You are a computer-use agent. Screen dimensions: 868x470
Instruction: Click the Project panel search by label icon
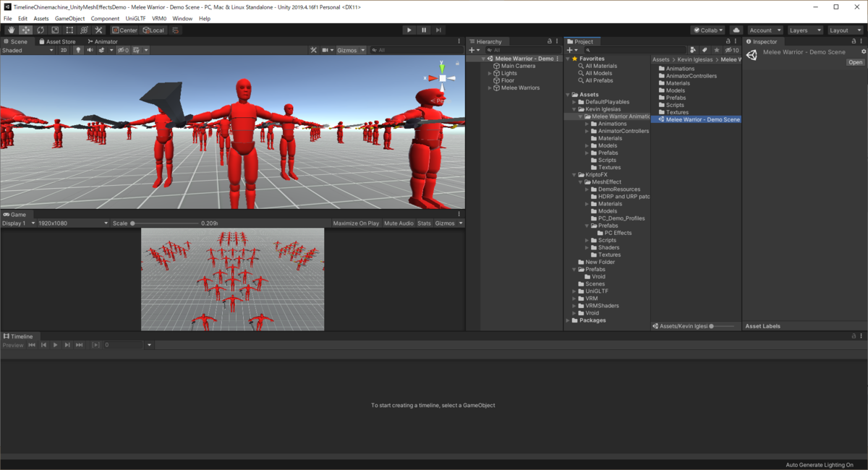tap(705, 51)
